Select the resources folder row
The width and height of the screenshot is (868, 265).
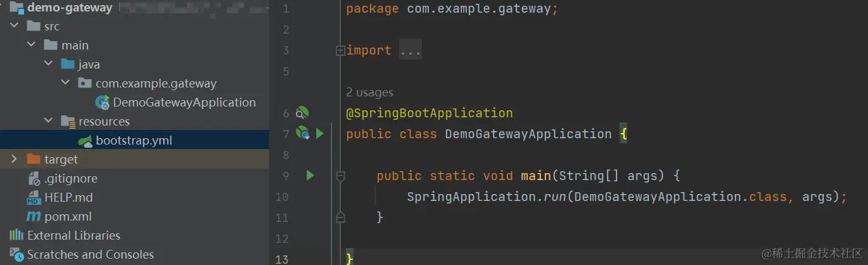134,122
